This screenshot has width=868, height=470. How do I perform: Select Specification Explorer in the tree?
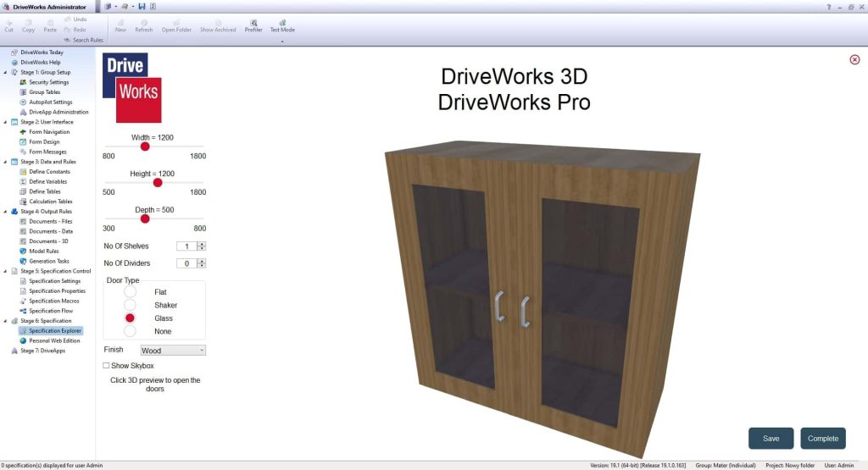tap(50, 330)
